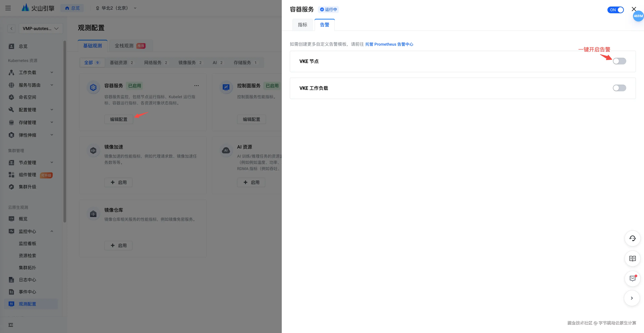Click the customer support headset icon
The height and width of the screenshot is (333, 644).
click(632, 238)
